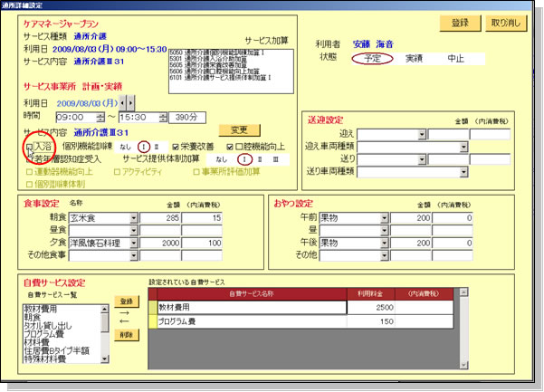Select なし for 個別機能訓練
This screenshot has height=392, width=544.
125,147
